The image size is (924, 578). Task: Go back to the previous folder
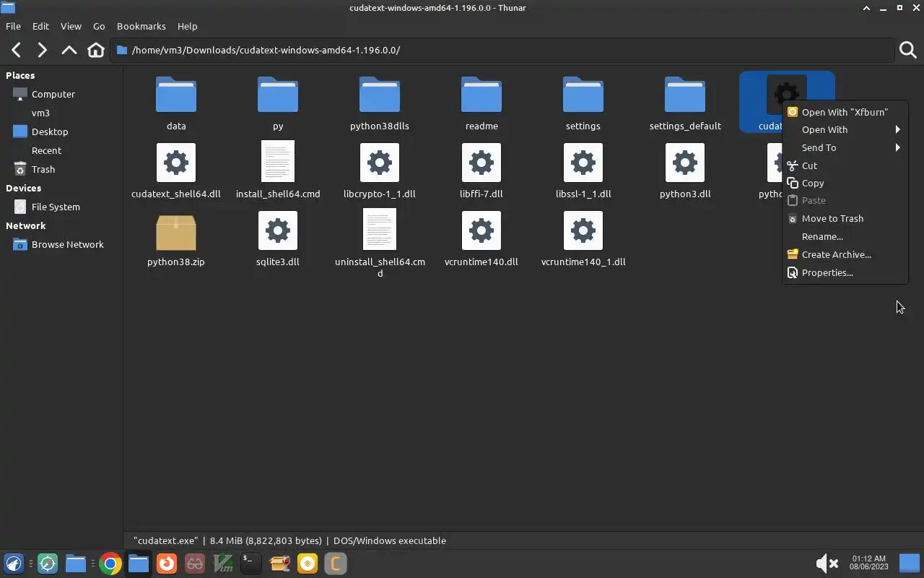[x=16, y=50]
